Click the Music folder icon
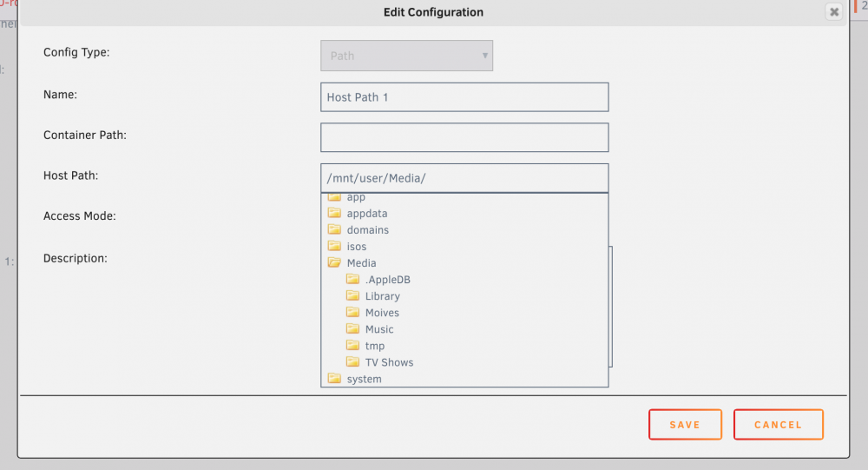 tap(352, 329)
